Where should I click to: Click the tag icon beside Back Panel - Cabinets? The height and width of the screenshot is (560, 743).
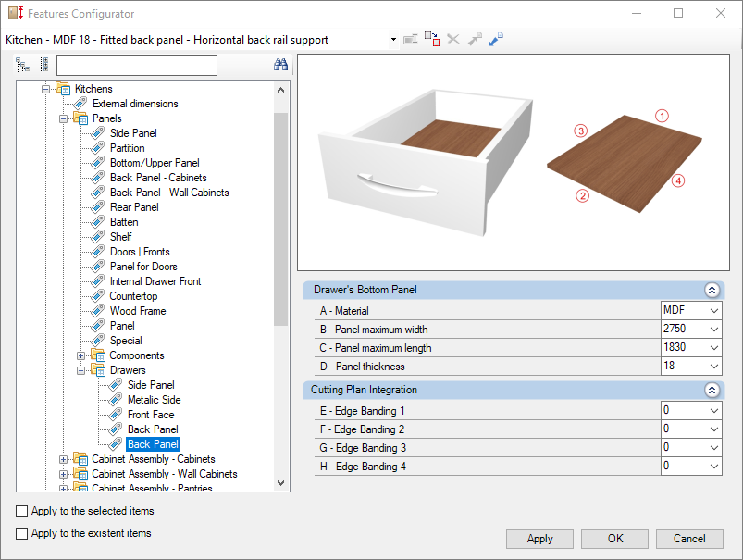tap(97, 178)
